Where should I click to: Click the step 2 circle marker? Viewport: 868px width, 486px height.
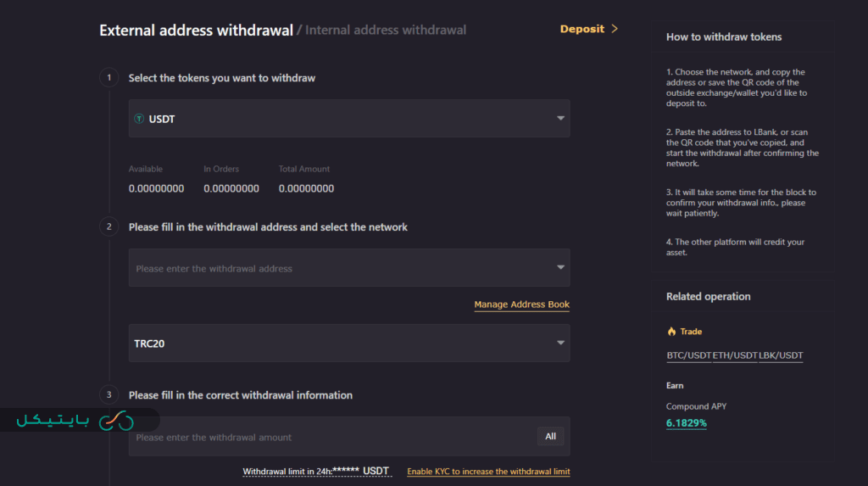pyautogui.click(x=108, y=227)
